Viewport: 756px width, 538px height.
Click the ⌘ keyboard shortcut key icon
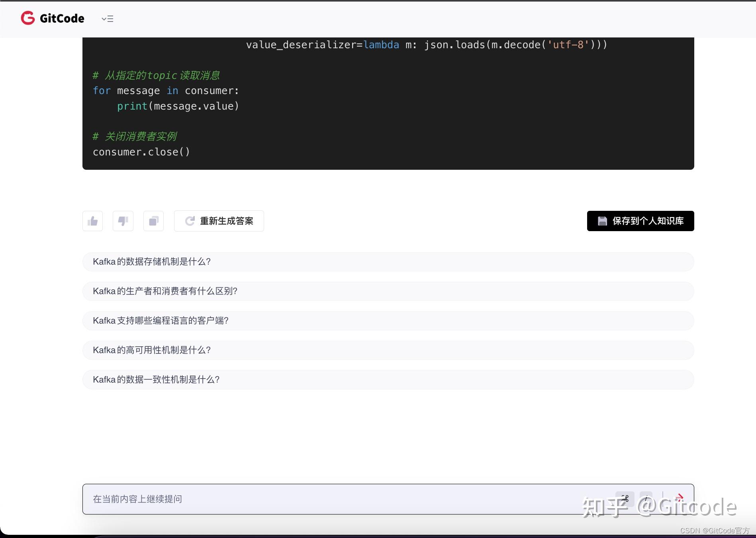(x=625, y=498)
